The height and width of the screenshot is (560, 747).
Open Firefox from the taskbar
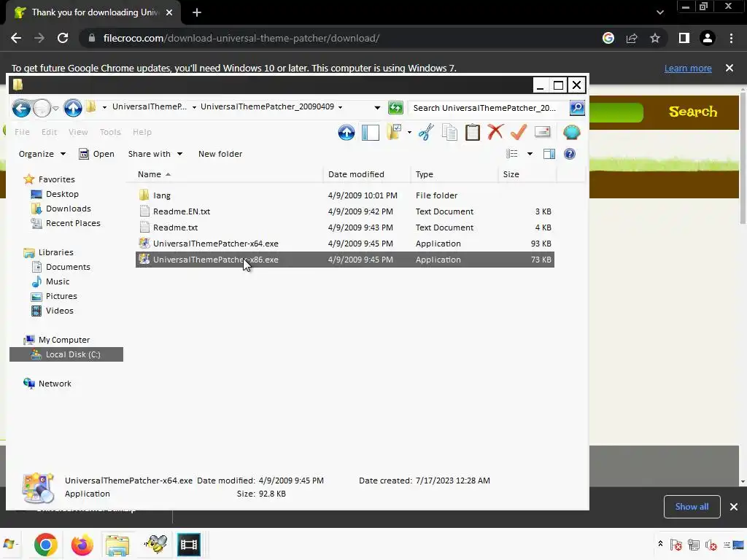coord(82,545)
